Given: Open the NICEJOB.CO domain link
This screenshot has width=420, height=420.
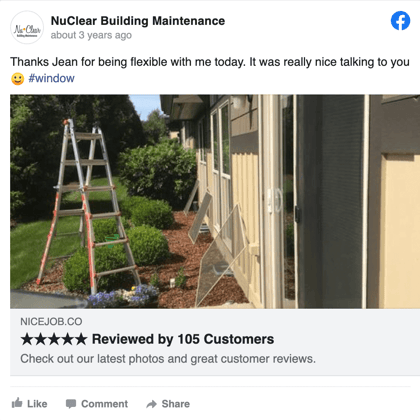Looking at the screenshot, I should (51, 321).
